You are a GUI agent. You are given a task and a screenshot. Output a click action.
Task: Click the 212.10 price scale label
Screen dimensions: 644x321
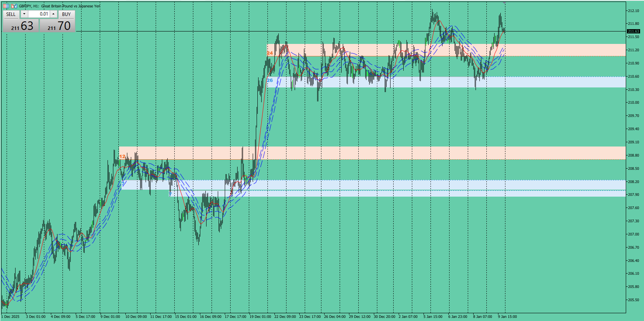[634, 11]
